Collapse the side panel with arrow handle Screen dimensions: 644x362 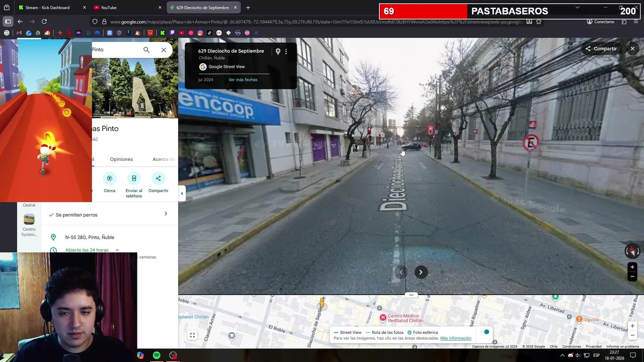click(182, 194)
